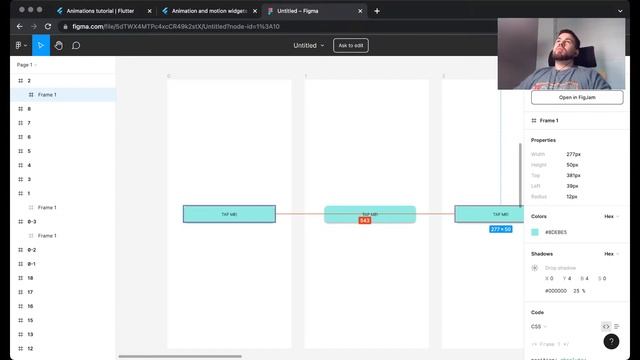
Task: Expand the Page 1 pages dropdown
Action: coord(27,65)
